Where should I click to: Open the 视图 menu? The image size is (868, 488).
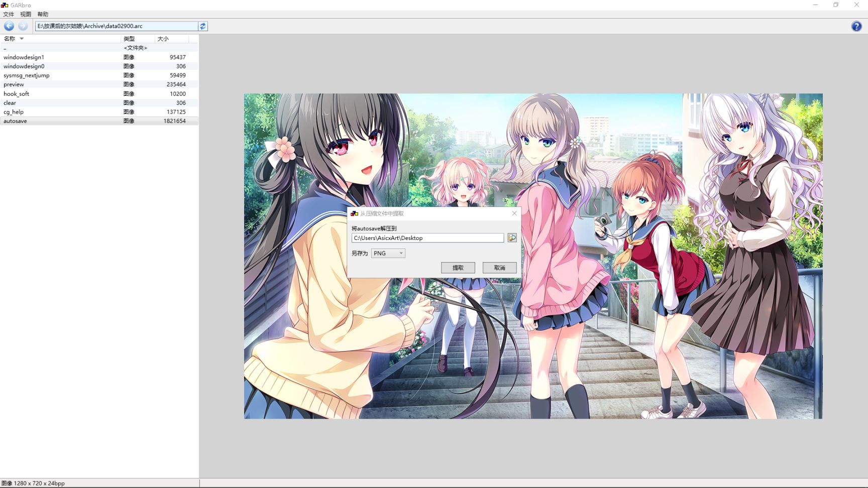tap(26, 14)
